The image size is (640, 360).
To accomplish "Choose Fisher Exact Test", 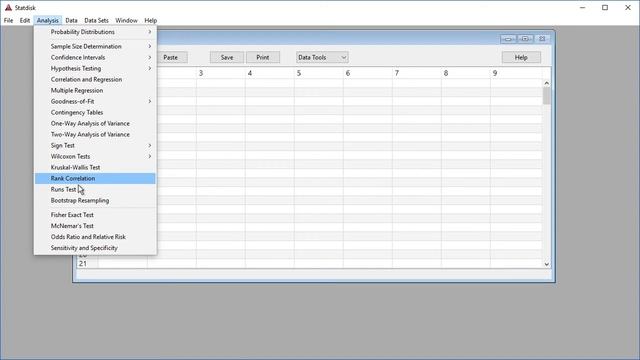I will pyautogui.click(x=95, y=215).
